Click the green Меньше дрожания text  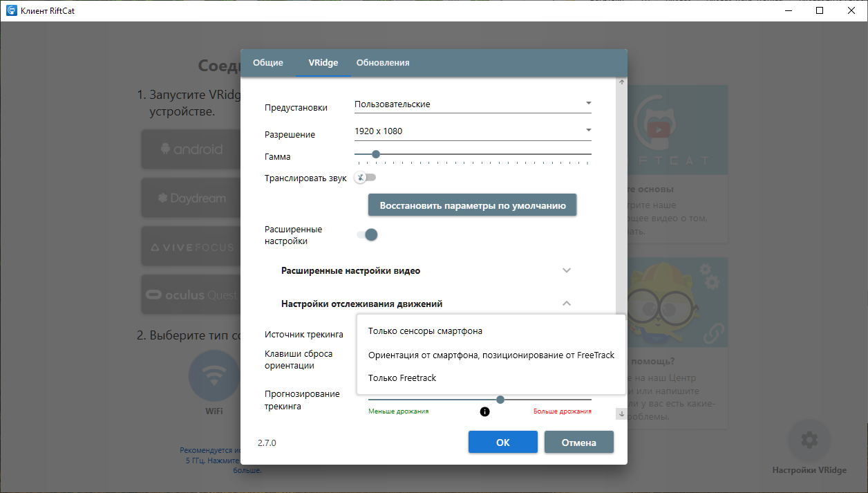398,411
